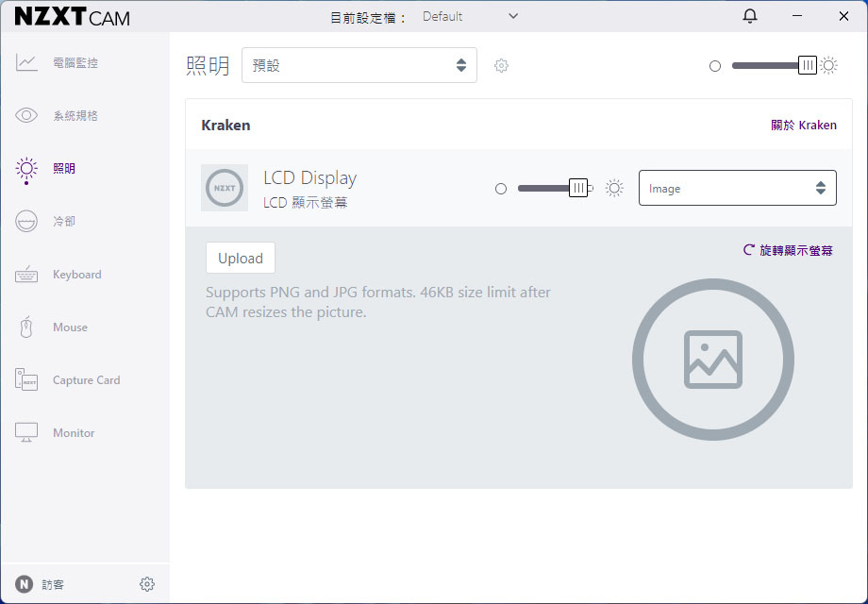The width and height of the screenshot is (868, 604).
Task: Open the Capture Card section
Action: coord(87,379)
